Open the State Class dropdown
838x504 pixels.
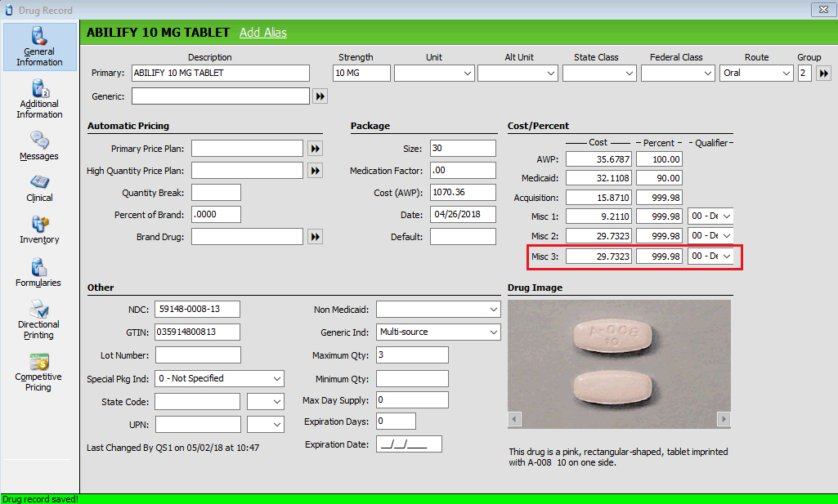[x=599, y=74]
